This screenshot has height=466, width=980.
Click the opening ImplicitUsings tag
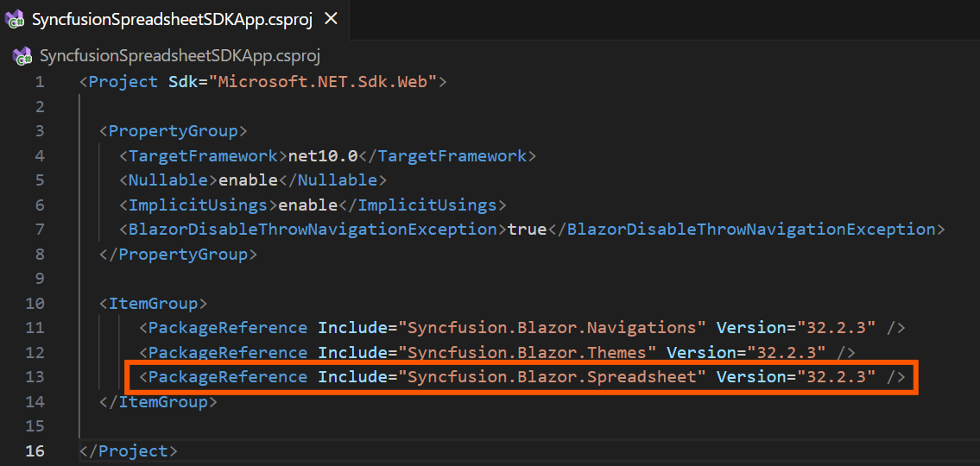pyautogui.click(x=199, y=205)
